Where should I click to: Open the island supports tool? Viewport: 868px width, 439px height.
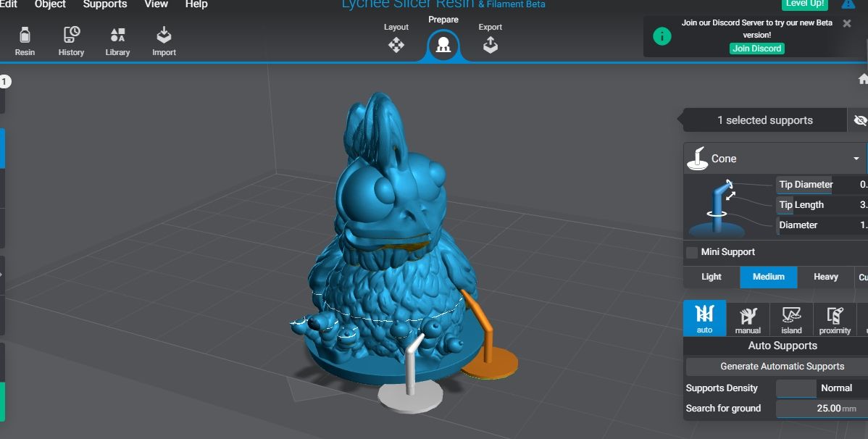790,318
